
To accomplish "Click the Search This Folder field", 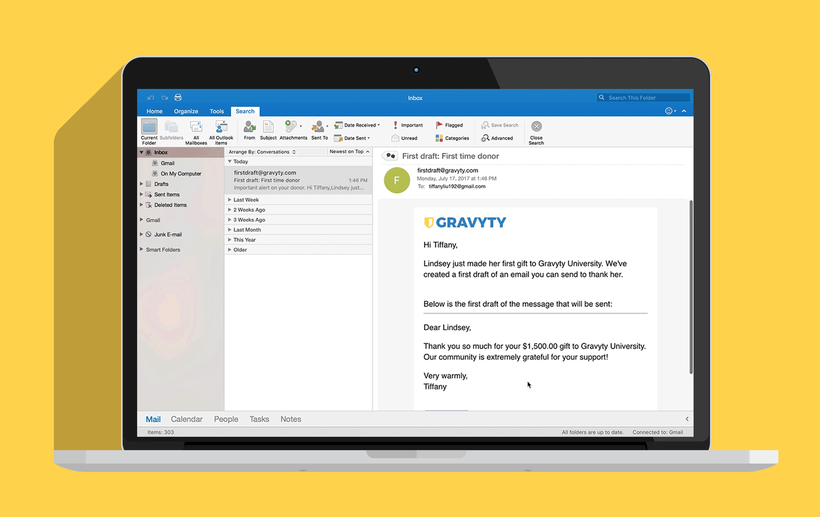I will coord(644,98).
